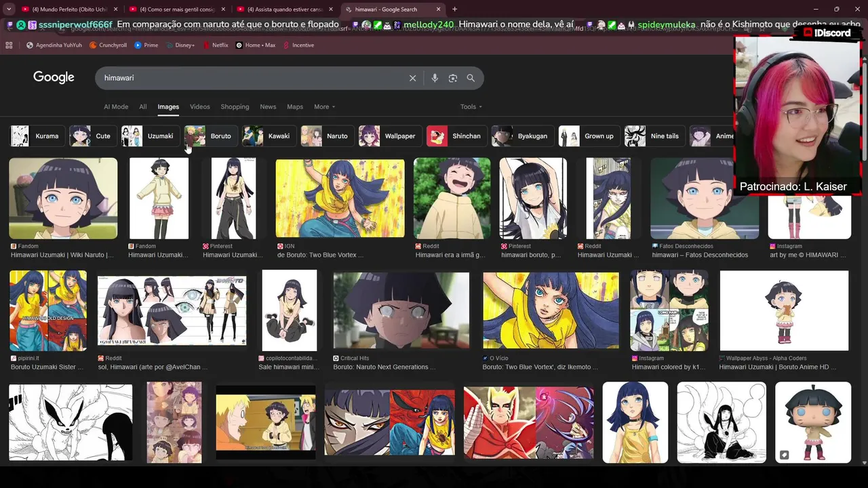
Task: Filter images by Wallpaper chip
Action: 389,136
